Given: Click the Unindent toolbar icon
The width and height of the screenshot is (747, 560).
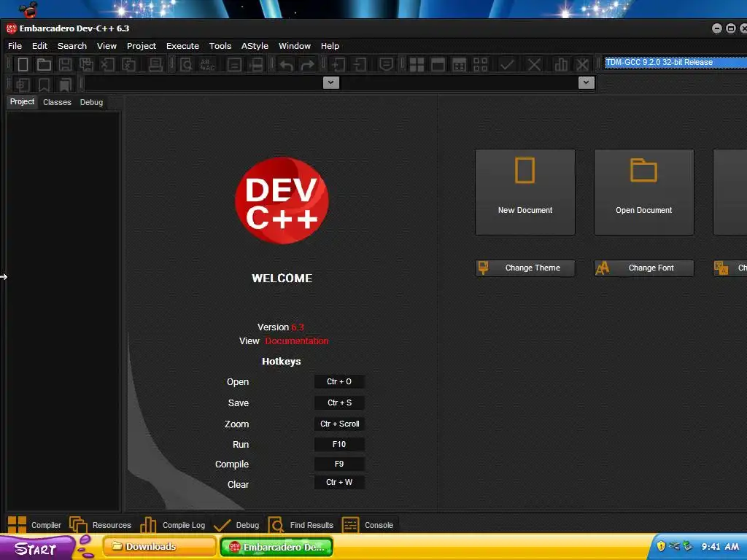Looking at the screenshot, I should point(360,64).
